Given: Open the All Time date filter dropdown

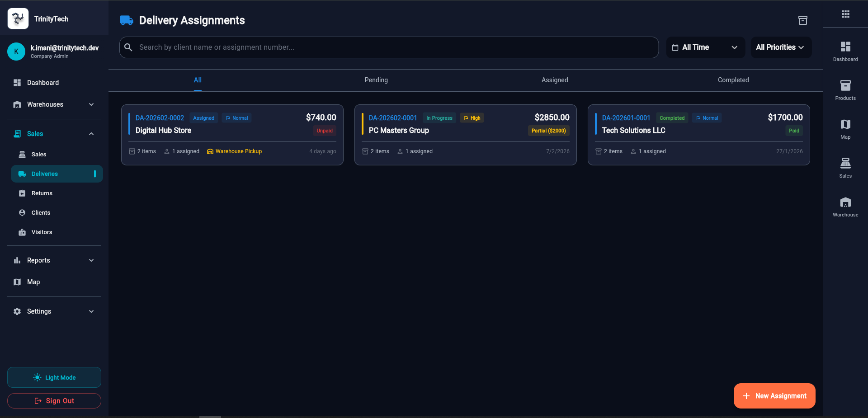Looking at the screenshot, I should 705,47.
